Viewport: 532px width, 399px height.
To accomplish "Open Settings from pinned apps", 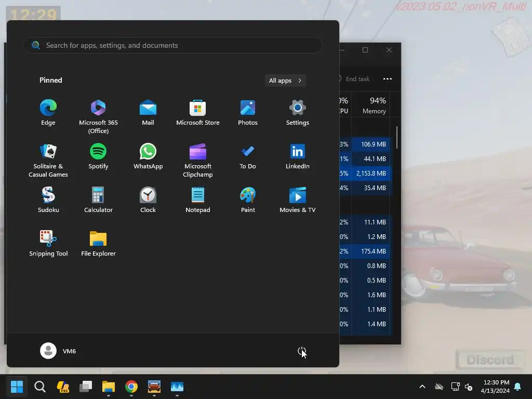I will pyautogui.click(x=298, y=113).
